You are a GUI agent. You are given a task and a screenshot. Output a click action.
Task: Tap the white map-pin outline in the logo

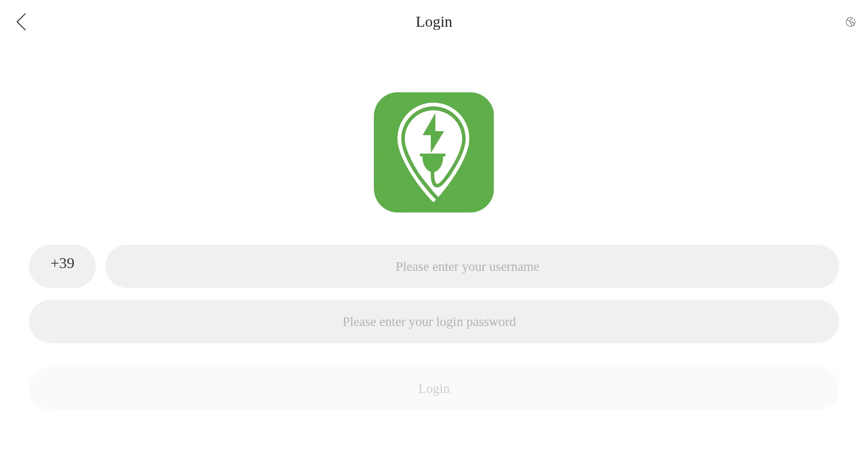(x=433, y=152)
